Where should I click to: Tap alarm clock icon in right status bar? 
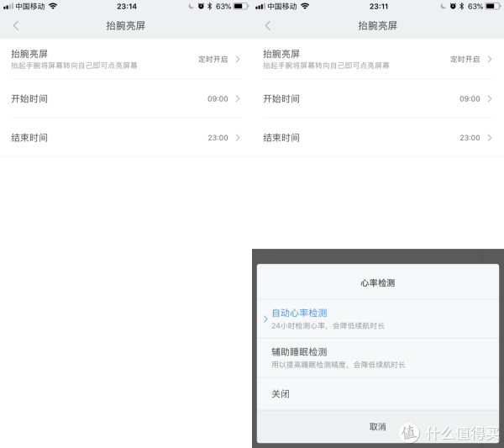coord(453,6)
